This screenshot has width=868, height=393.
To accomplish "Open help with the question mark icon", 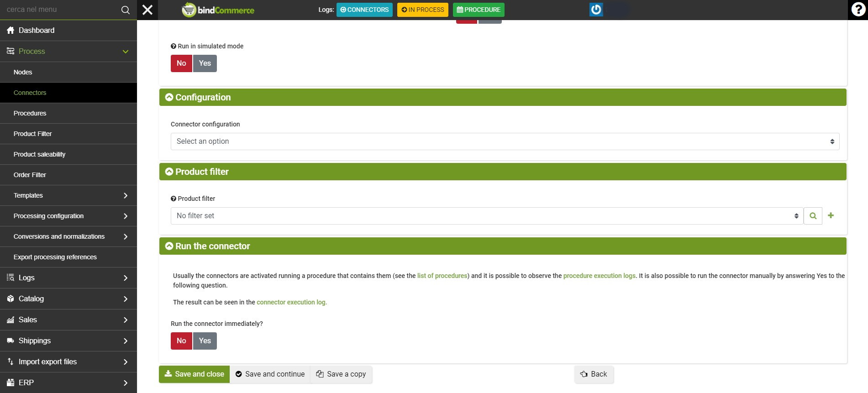I will 858,10.
